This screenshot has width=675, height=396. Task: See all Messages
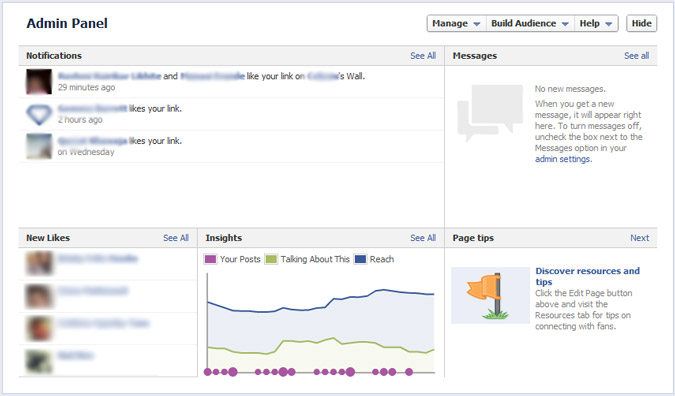(x=636, y=56)
